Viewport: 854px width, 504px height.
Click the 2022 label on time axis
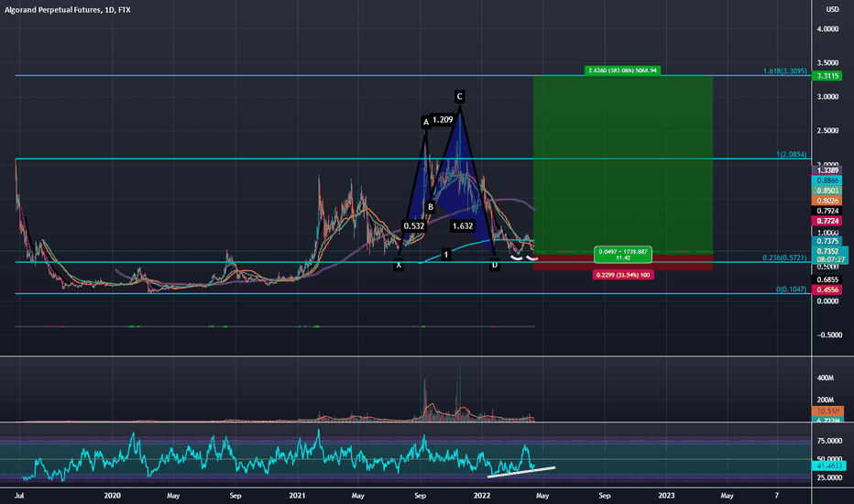482,496
